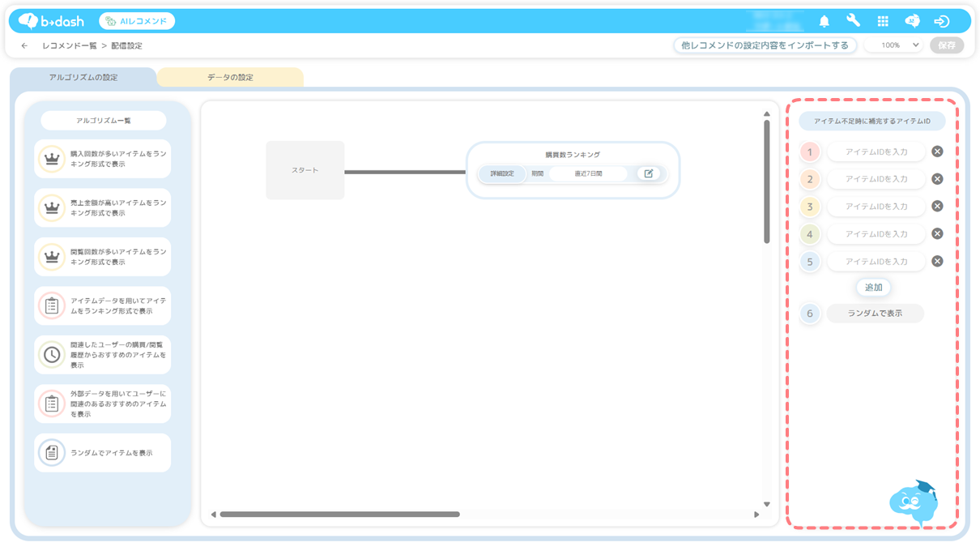Click the second アイテムIDを入力 field

(876, 179)
